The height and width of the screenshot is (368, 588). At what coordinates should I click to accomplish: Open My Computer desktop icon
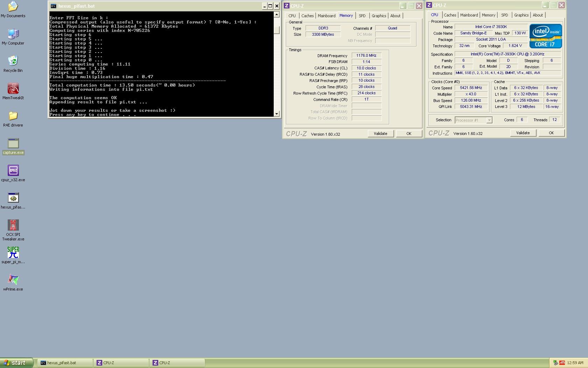point(13,36)
